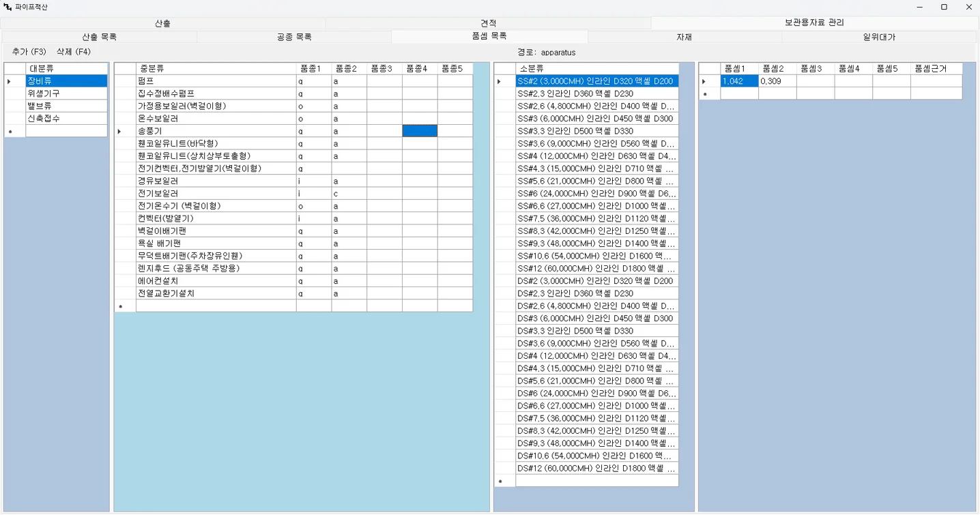Viewport: 980px width, 515px height.
Task: Select SS#12 (60,000CMH) 인라인 D1800 row
Action: [x=596, y=269]
